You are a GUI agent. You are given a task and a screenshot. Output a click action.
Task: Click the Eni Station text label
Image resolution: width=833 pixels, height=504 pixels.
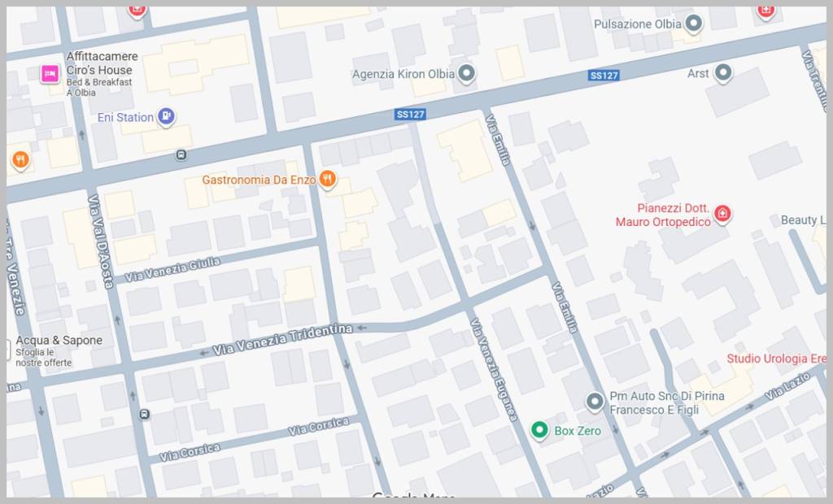tap(125, 117)
